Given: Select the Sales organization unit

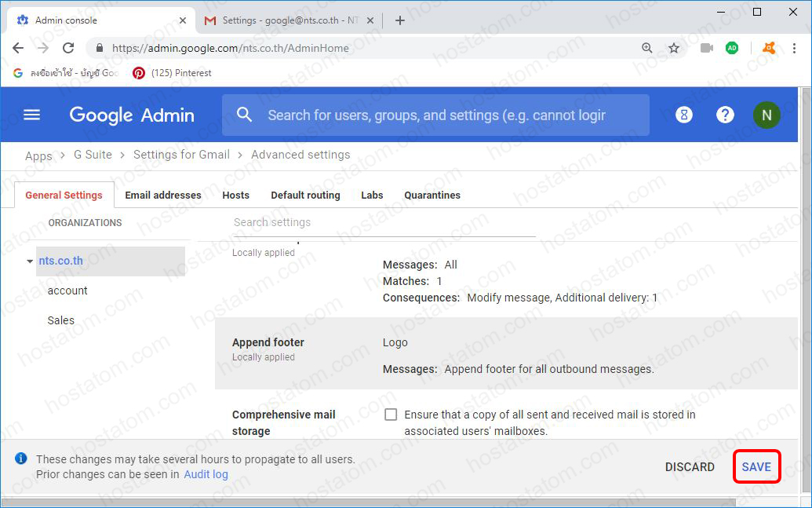Looking at the screenshot, I should [x=61, y=320].
